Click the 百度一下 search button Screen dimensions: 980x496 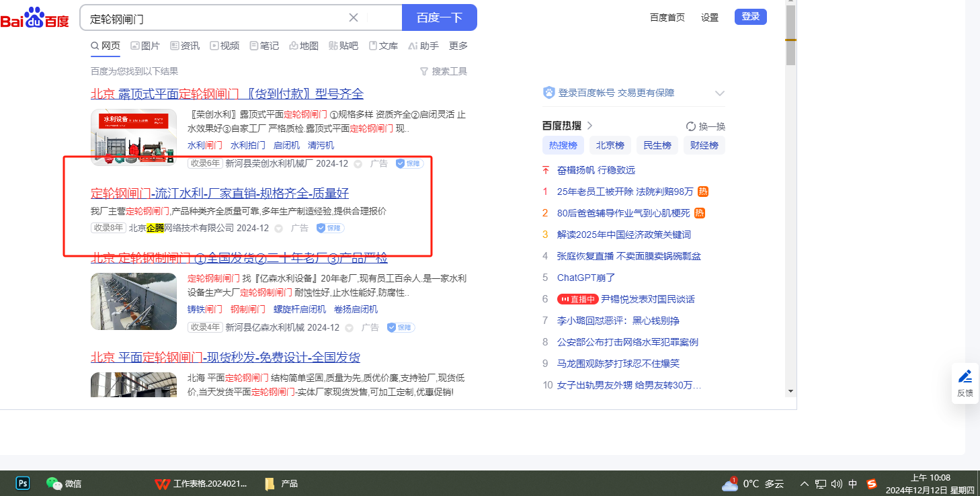tap(440, 17)
